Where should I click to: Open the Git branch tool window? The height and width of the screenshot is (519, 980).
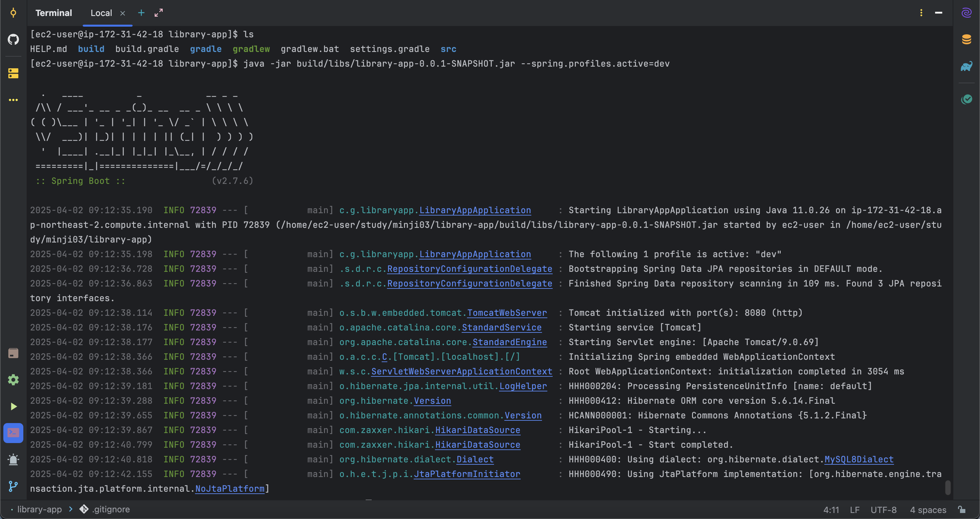[x=13, y=486]
